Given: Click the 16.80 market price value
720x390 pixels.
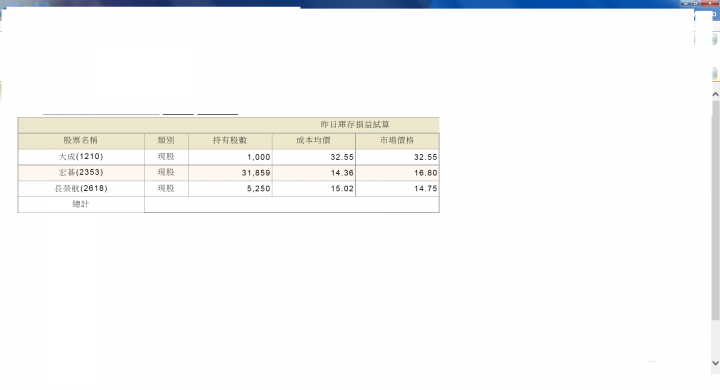Looking at the screenshot, I should pyautogui.click(x=426, y=173).
